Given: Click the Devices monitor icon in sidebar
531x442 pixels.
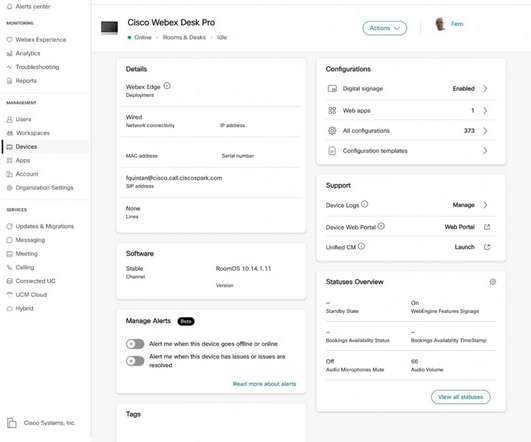Looking at the screenshot, I should click(9, 147).
